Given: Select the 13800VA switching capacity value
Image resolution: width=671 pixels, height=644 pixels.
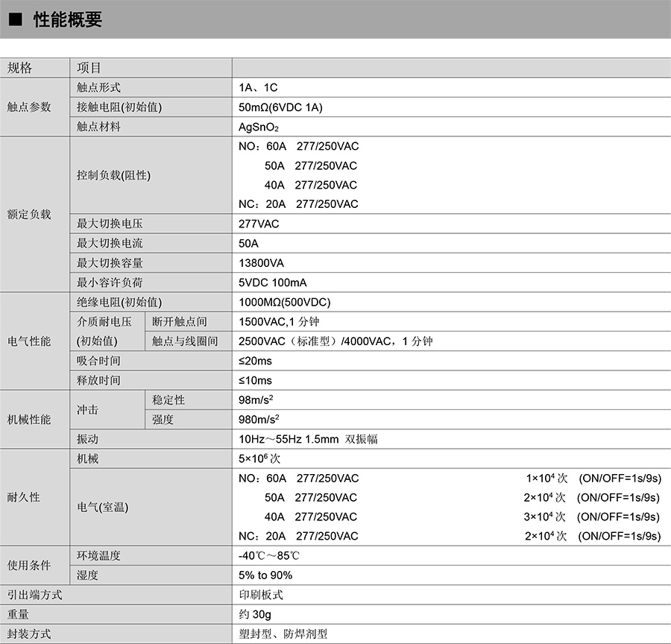Looking at the screenshot, I should click(261, 263).
